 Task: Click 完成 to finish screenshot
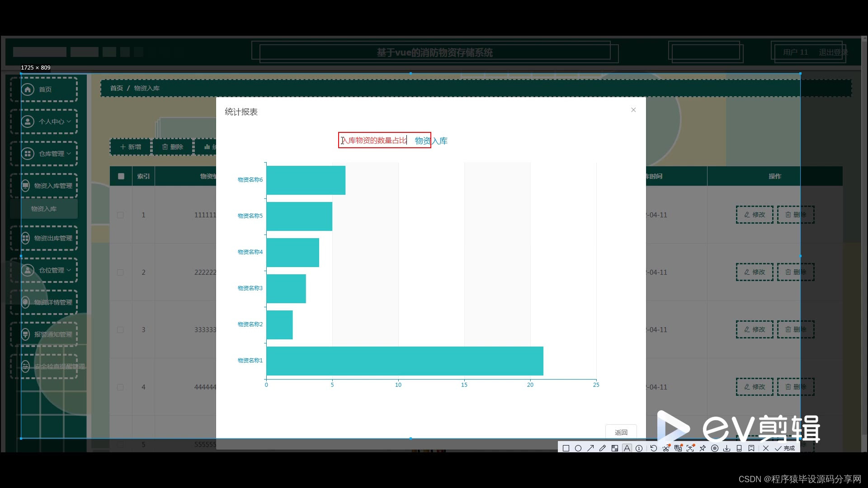click(785, 448)
